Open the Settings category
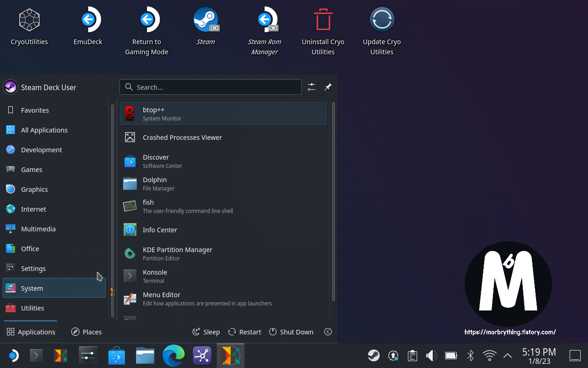Viewport: 588px width, 368px height. (54, 269)
